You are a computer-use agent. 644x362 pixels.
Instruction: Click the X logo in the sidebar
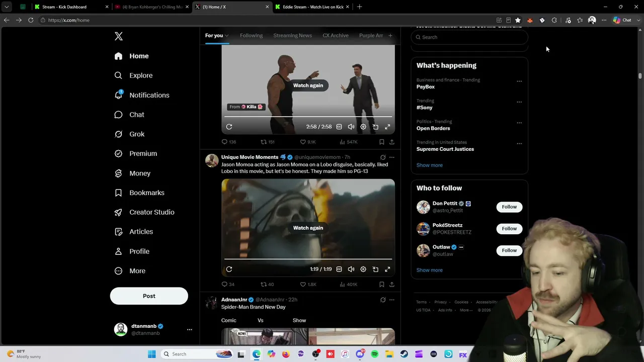(x=119, y=36)
